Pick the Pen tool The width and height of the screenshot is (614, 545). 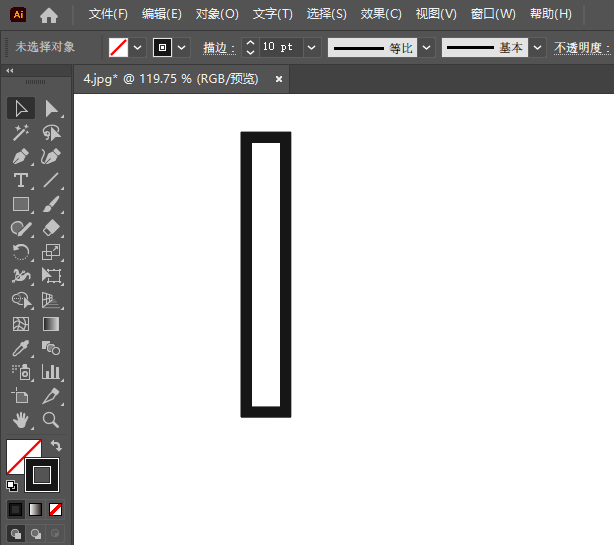pos(21,157)
